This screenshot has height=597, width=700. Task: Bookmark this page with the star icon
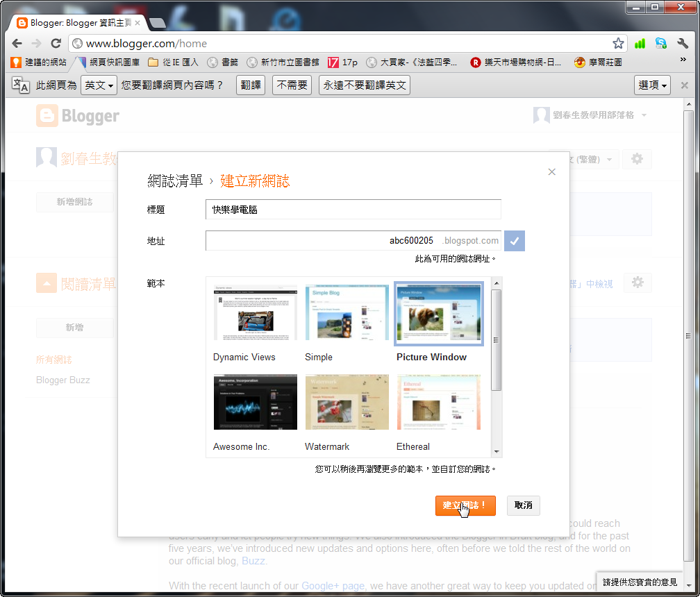pyautogui.click(x=618, y=43)
